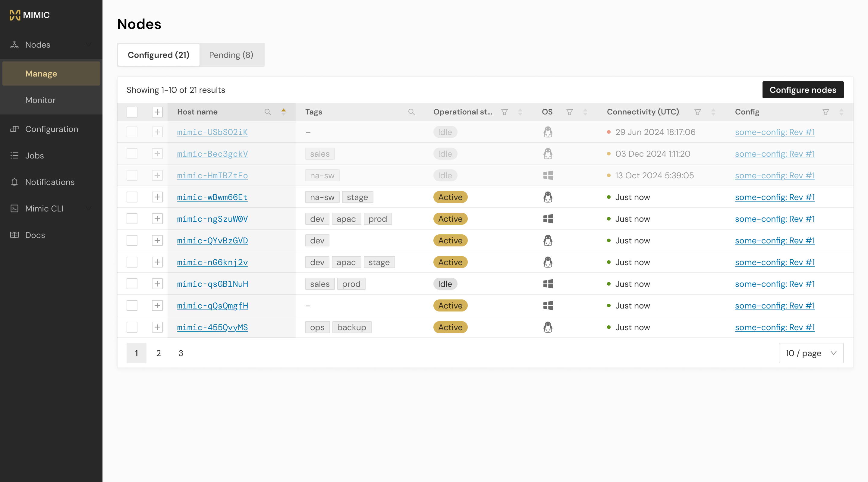Select checkbox for mimic-455QvyMS

tap(132, 327)
